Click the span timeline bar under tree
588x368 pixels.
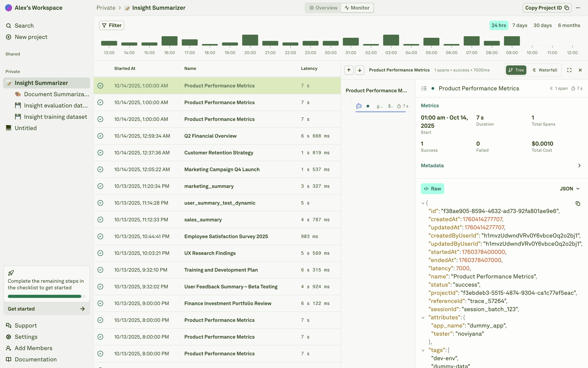coord(380,112)
